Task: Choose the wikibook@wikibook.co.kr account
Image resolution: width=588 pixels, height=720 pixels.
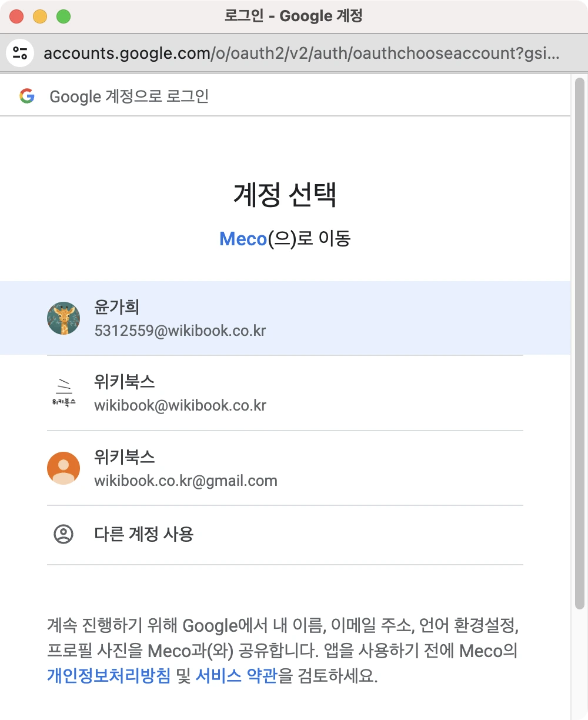Action: [x=285, y=393]
